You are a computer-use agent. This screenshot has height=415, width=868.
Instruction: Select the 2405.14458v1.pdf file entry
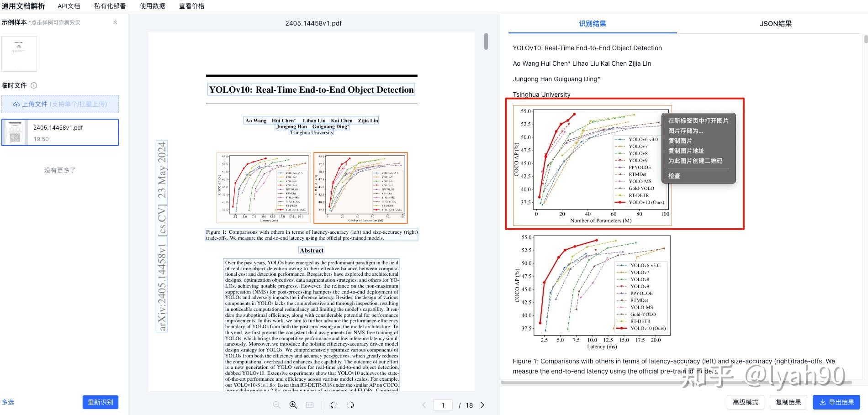click(60, 132)
